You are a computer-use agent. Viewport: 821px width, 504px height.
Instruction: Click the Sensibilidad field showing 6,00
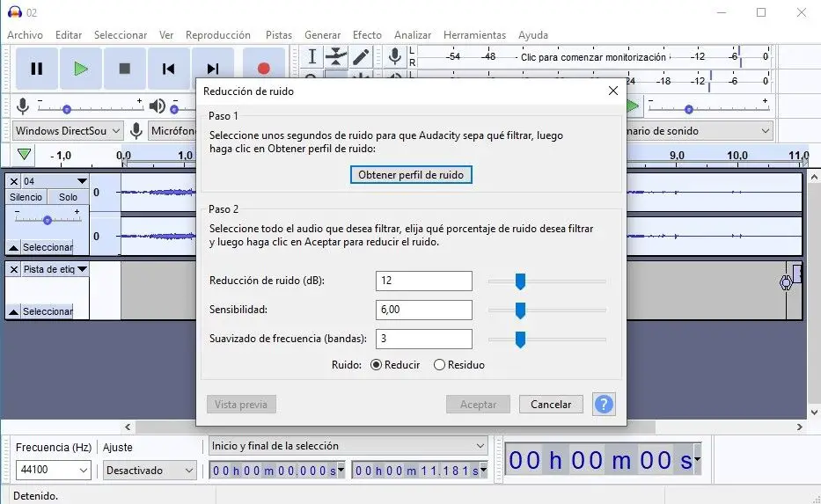[x=424, y=310]
